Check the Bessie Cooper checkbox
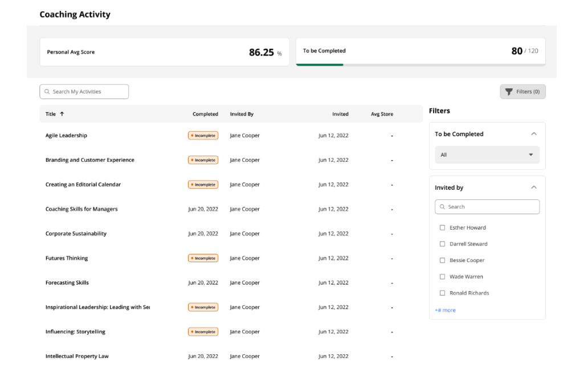The height and width of the screenshot is (384, 588). coord(442,260)
